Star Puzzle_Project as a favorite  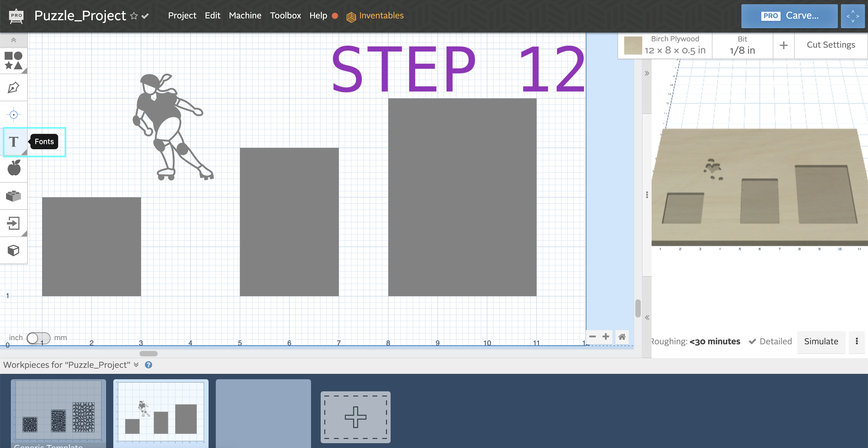coord(134,16)
